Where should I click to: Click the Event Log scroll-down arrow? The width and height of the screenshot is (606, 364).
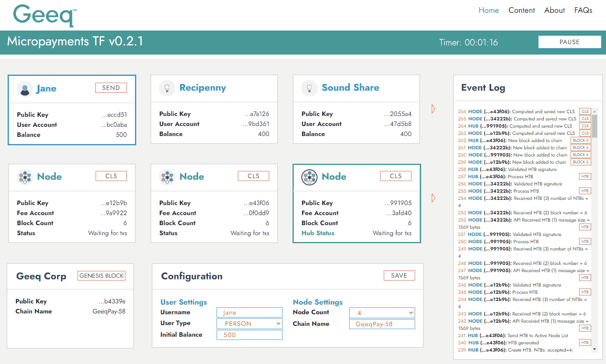[594, 350]
